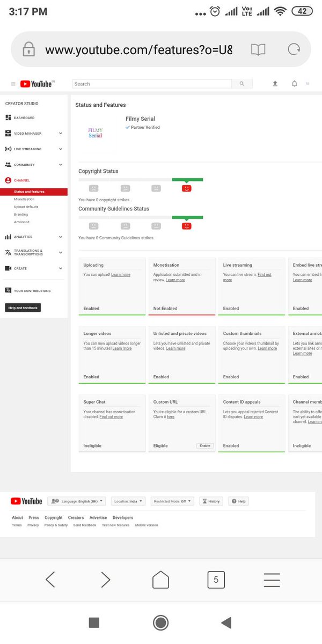The image size is (322, 644).
Task: Click the Analytics bar chart icon
Action: [x=8, y=237]
